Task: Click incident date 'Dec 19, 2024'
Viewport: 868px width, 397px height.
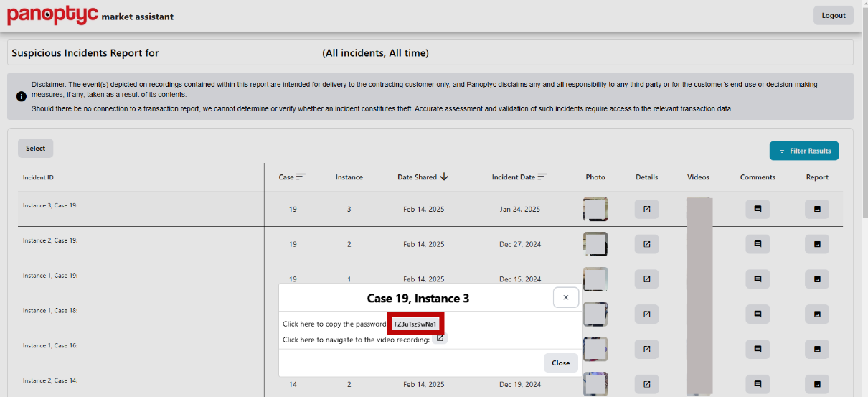Action: tap(520, 384)
